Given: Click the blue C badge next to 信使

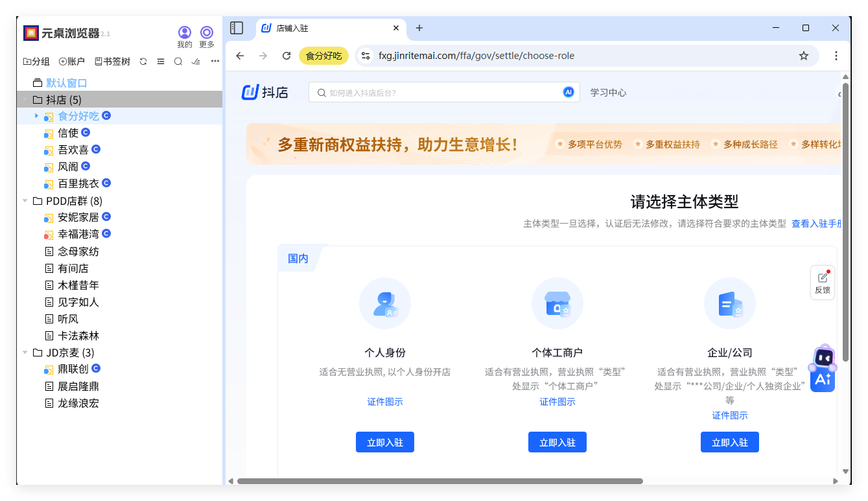Looking at the screenshot, I should click(86, 132).
